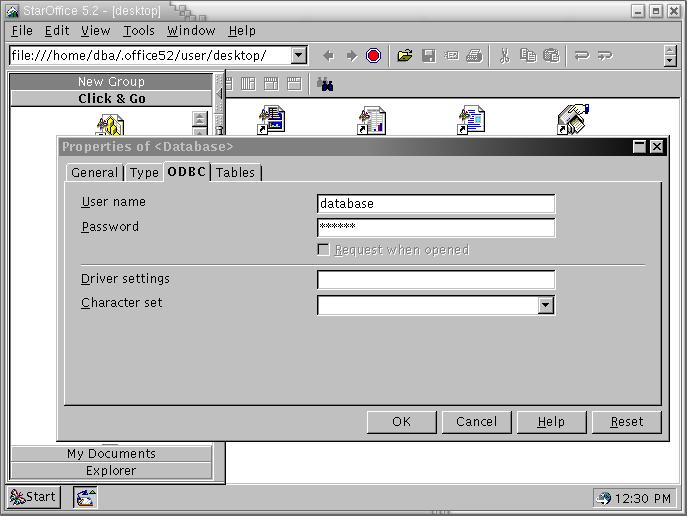Click the URL address field

click(150, 56)
